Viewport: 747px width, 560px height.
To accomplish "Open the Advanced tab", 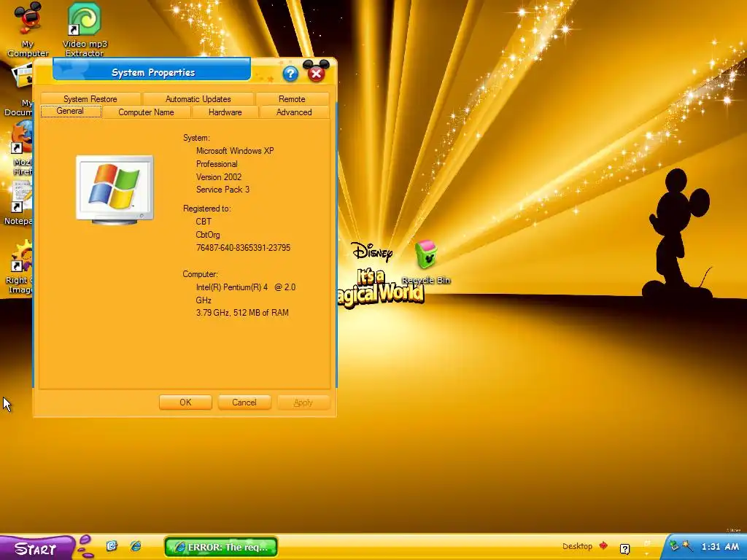I will click(x=294, y=112).
